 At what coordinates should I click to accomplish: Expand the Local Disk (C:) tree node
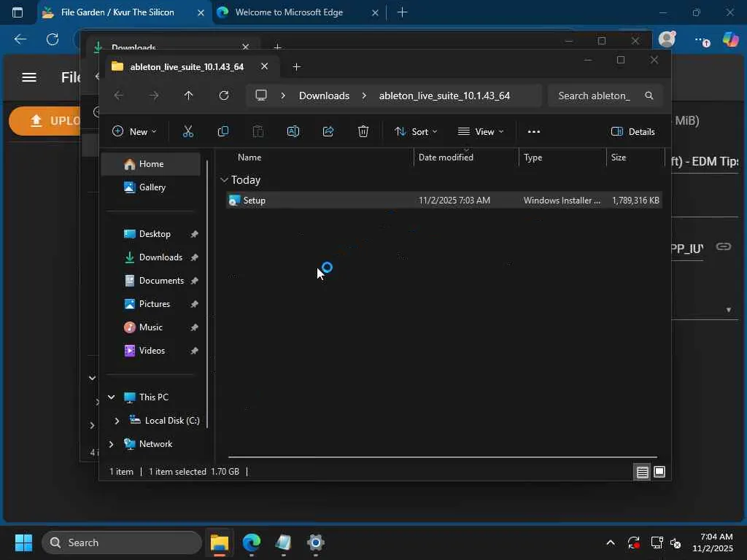click(x=117, y=421)
